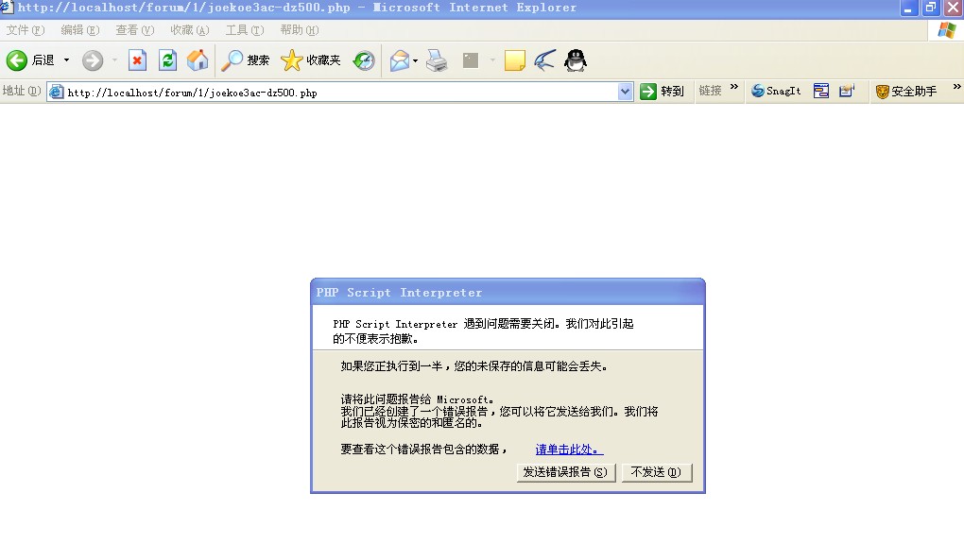Open the 编辑(E) menu

tap(80, 30)
